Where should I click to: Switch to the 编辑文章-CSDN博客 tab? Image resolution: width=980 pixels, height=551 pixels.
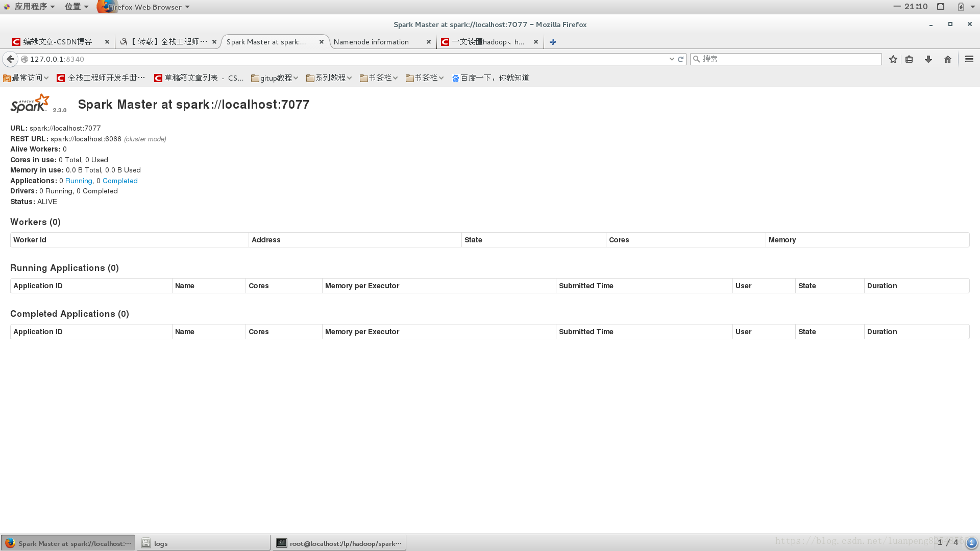tap(57, 42)
